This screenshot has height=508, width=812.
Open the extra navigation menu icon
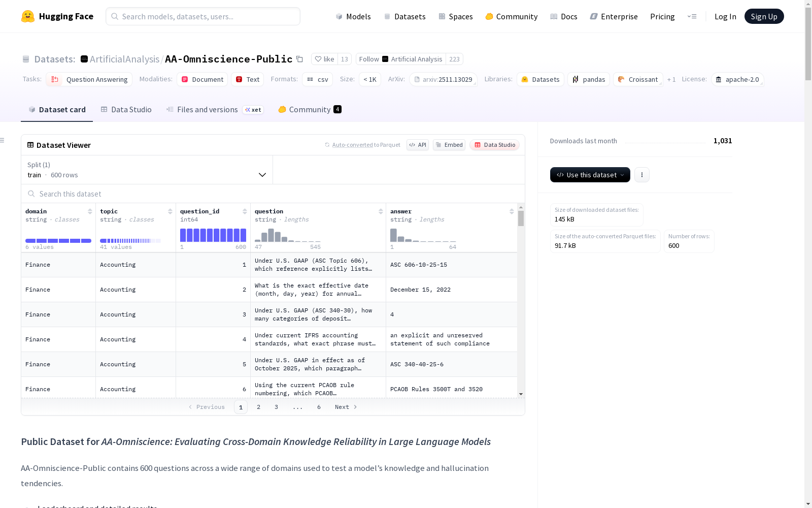[692, 16]
